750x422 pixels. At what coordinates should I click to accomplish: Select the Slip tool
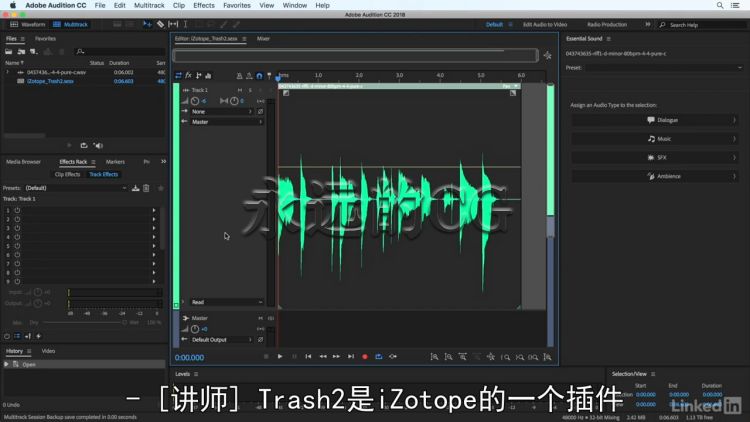(x=173, y=24)
